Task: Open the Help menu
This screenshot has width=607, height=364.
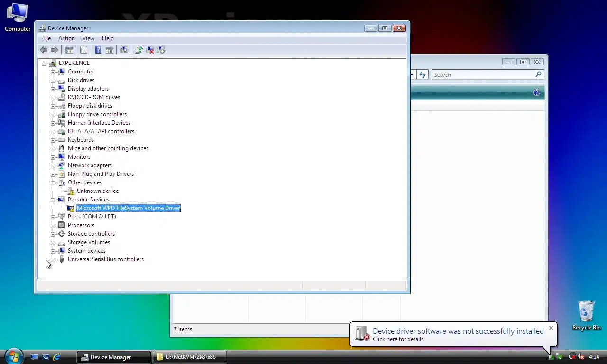Action: point(108,38)
